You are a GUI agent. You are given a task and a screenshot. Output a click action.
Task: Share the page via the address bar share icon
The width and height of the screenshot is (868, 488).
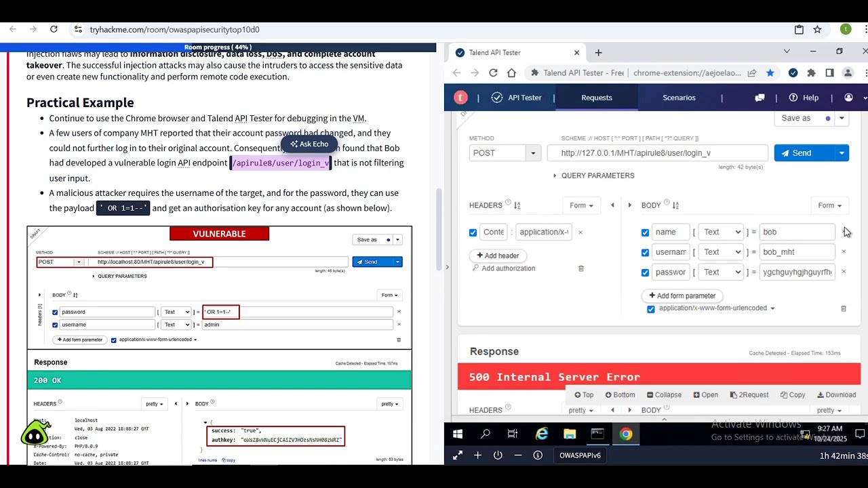tap(752, 73)
